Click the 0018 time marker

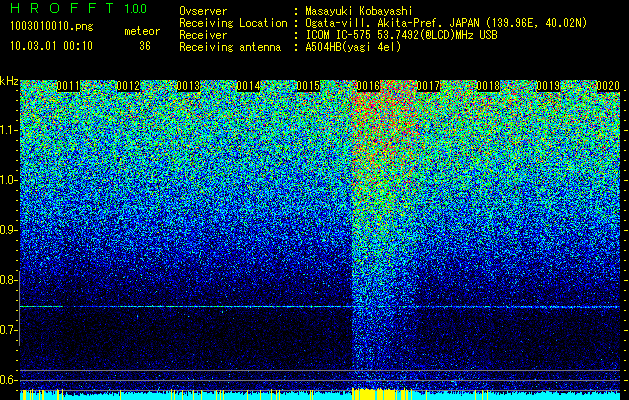click(x=488, y=86)
